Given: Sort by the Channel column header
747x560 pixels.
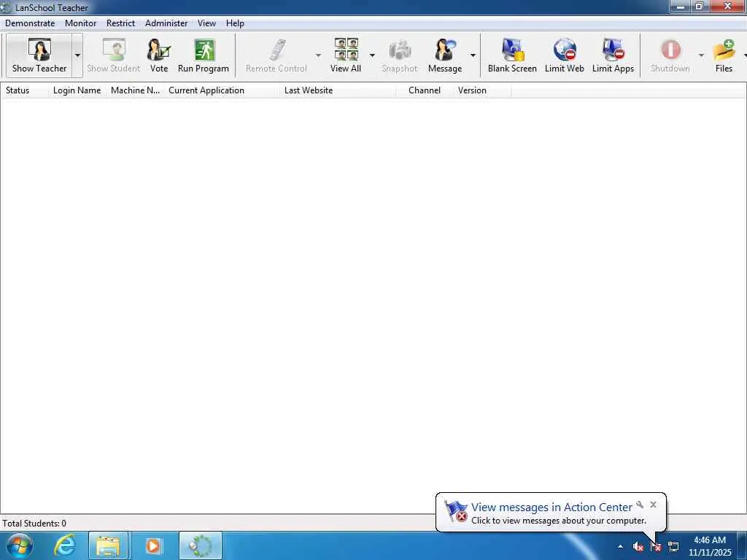Looking at the screenshot, I should 425,90.
